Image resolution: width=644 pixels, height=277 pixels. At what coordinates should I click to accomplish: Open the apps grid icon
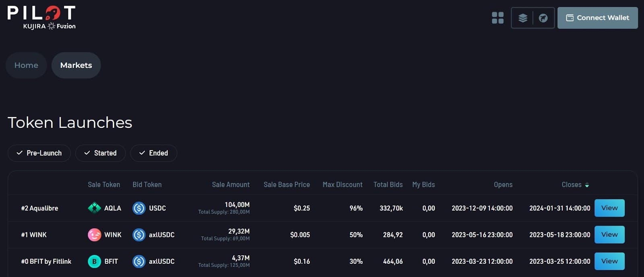pos(497,18)
